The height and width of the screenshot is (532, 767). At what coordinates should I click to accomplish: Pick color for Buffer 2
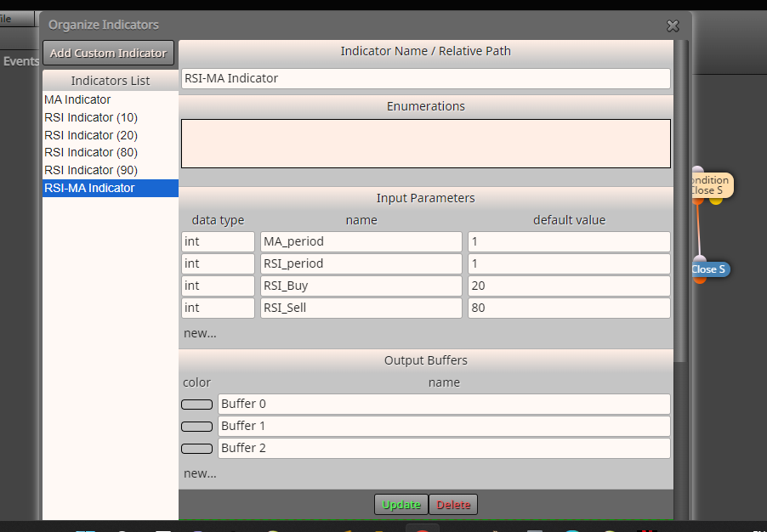tap(196, 449)
